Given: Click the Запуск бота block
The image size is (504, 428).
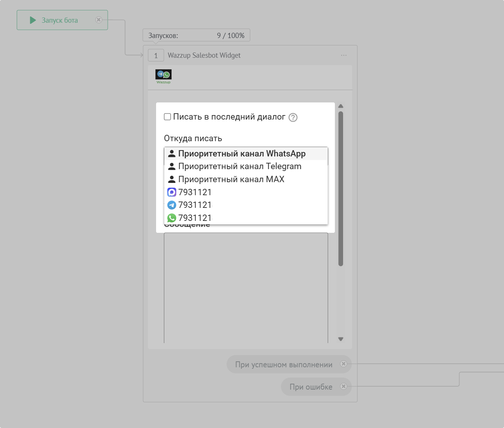Looking at the screenshot, I should [62, 20].
